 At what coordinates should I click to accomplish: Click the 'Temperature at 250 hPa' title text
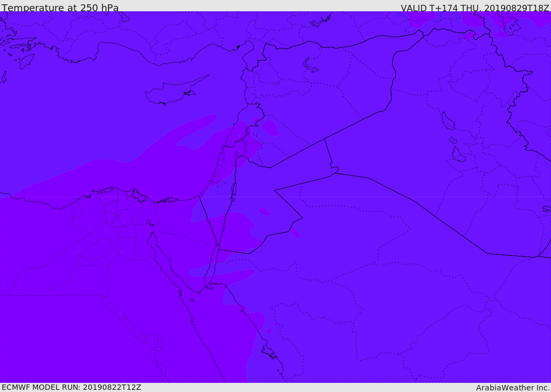60,8
